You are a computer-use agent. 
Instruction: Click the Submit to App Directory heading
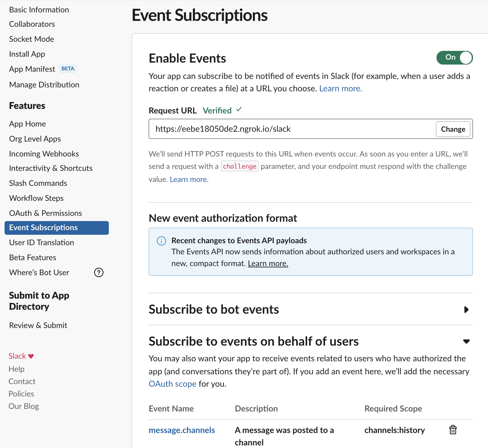click(39, 301)
